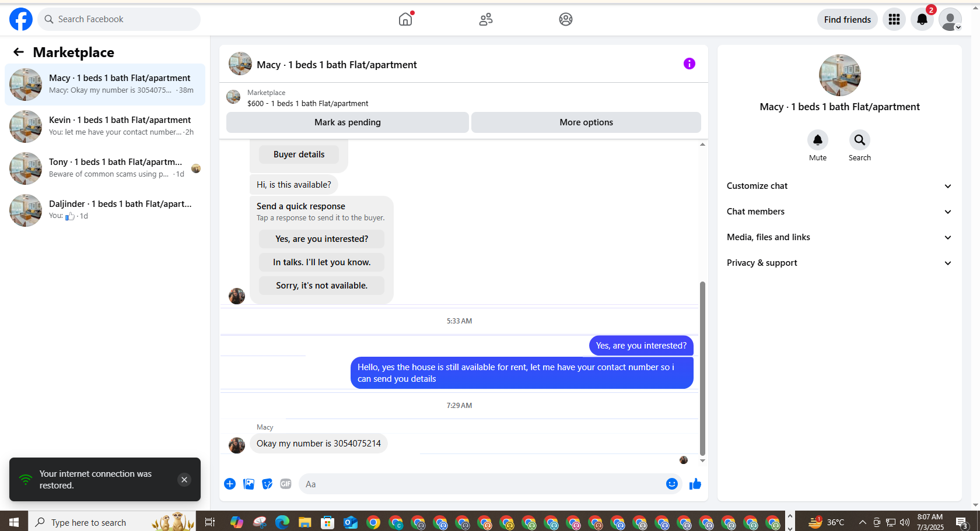Expand the Customize chat section
The width and height of the screenshot is (980, 531).
839,186
